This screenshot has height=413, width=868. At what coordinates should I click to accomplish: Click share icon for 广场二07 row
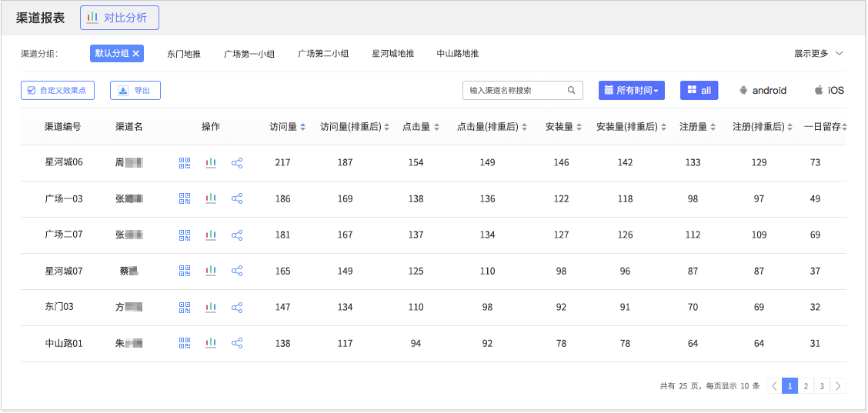(x=237, y=235)
